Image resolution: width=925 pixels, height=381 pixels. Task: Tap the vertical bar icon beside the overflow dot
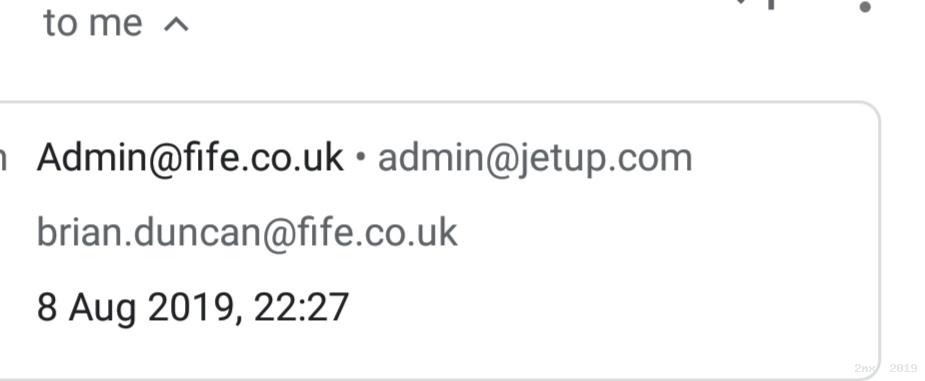tap(771, 4)
